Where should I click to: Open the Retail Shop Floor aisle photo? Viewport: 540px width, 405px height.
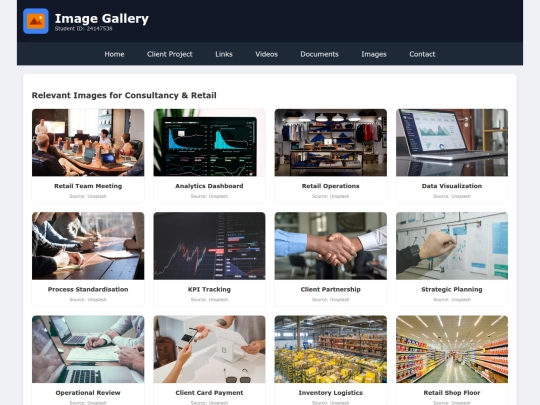coord(452,349)
